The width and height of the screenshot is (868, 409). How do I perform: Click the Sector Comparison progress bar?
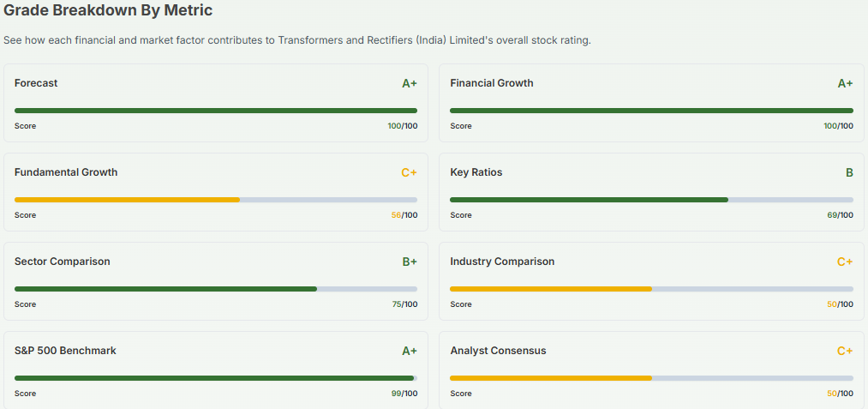click(x=216, y=289)
